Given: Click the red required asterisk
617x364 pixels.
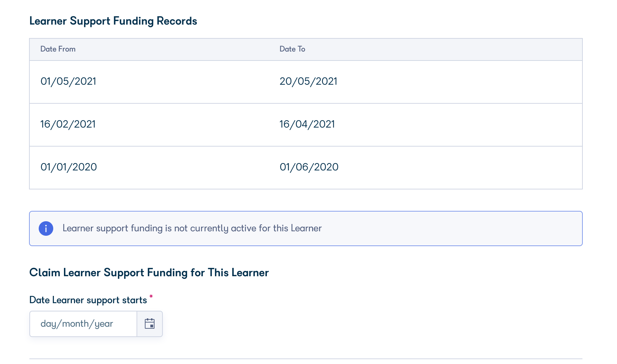Looking at the screenshot, I should coord(151,296).
